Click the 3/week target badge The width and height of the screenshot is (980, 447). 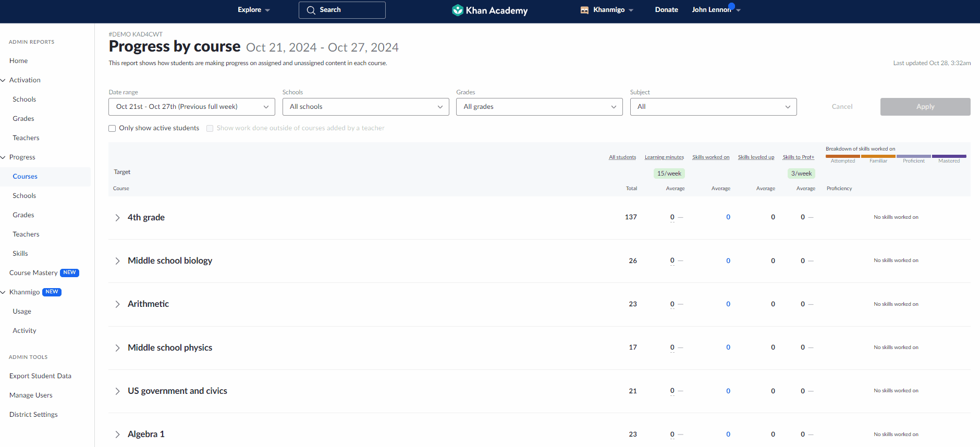pos(801,173)
